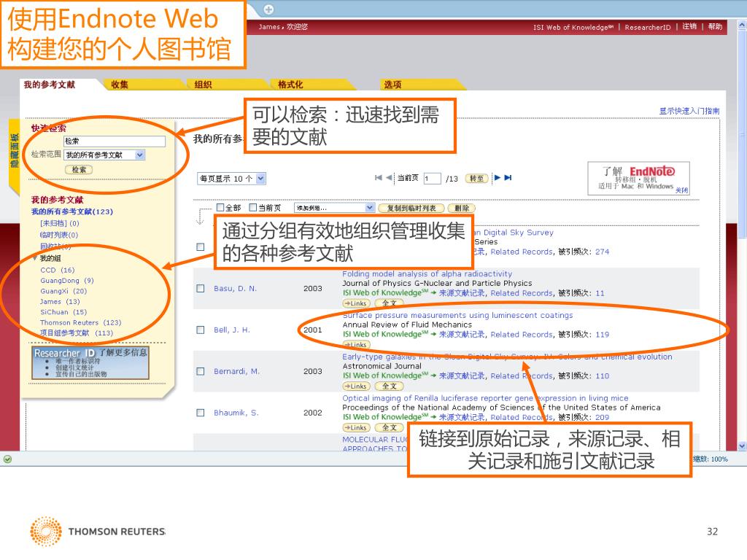Image resolution: width=747 pixels, height=560 pixels.
Task: Open the ResearcherID info banner
Action: click(90, 362)
